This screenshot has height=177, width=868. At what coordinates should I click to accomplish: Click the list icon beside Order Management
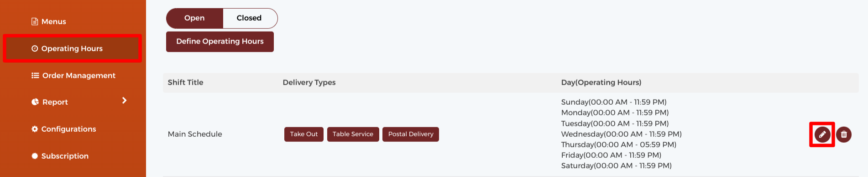[x=35, y=75]
